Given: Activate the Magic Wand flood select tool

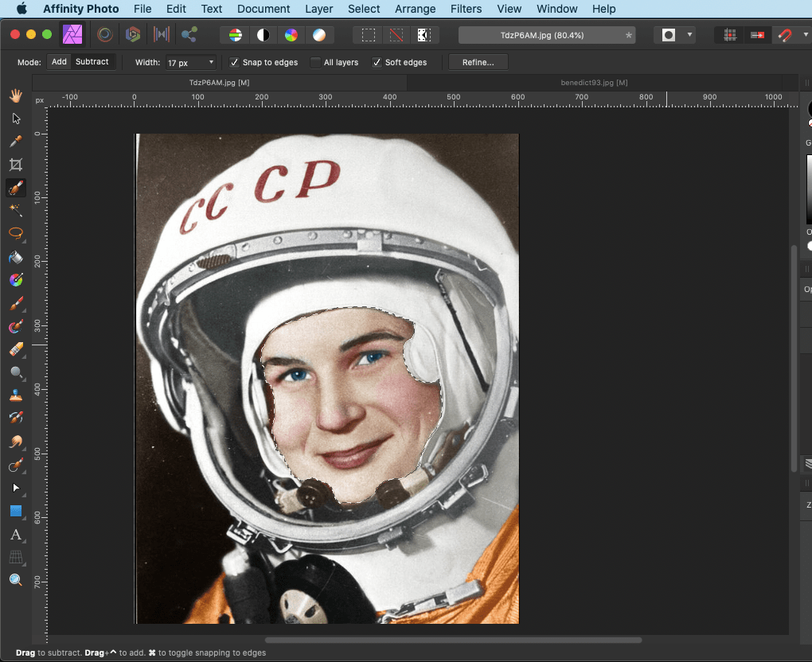Looking at the screenshot, I should (x=15, y=210).
